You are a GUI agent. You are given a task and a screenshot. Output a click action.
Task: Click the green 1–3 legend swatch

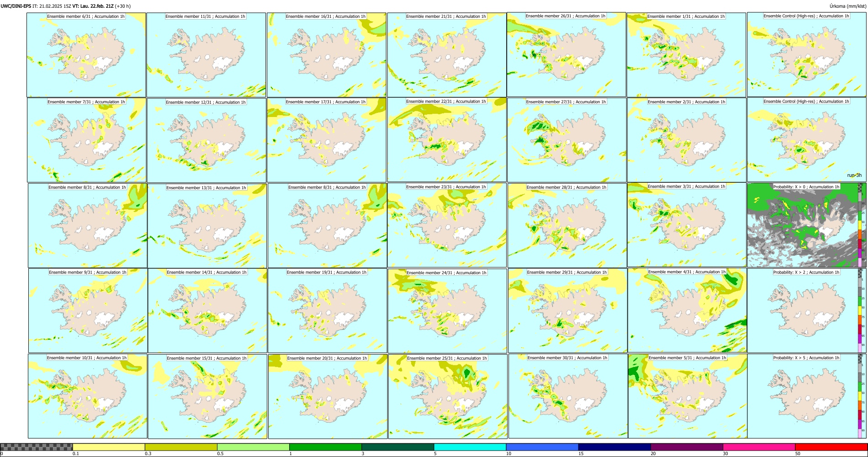[325, 447]
